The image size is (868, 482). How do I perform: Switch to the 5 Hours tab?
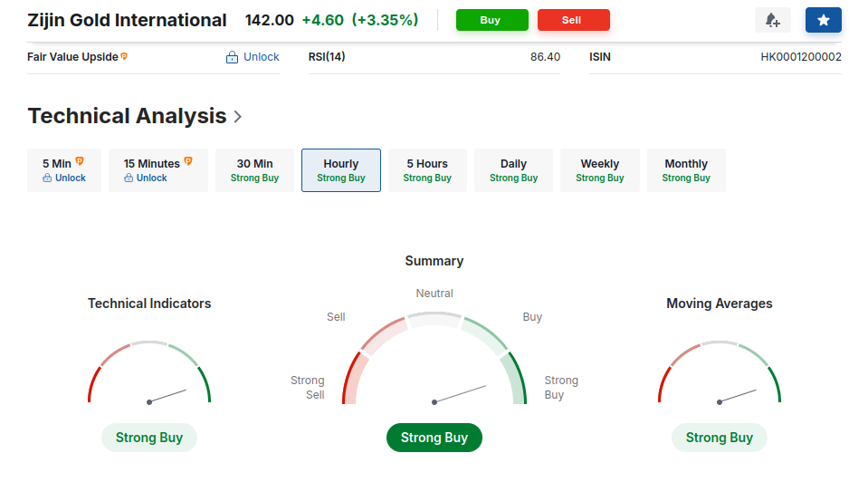pos(427,170)
